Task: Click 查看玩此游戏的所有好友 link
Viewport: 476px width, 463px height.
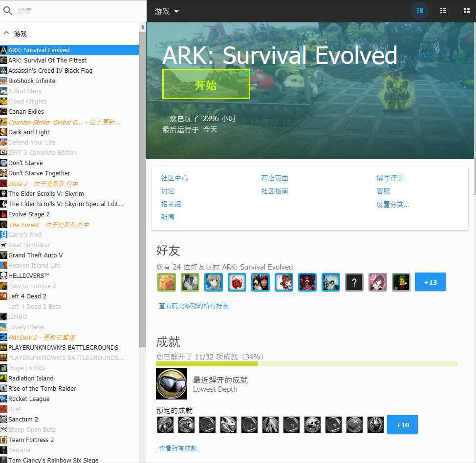Action: tap(194, 306)
